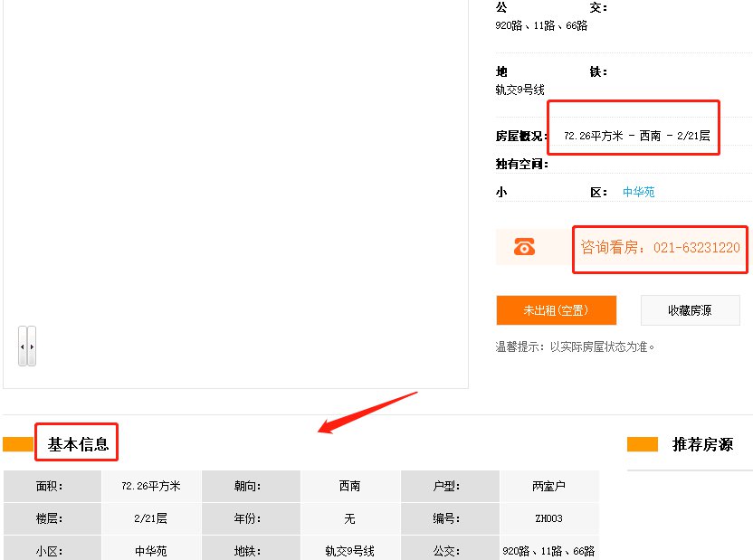The image size is (753, 560).
Task: Open the 中华苑 community link
Action: coord(638,192)
